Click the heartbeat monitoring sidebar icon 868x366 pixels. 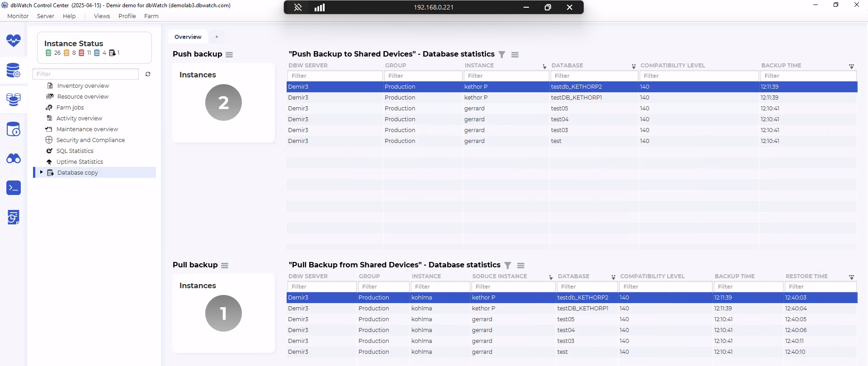click(14, 41)
